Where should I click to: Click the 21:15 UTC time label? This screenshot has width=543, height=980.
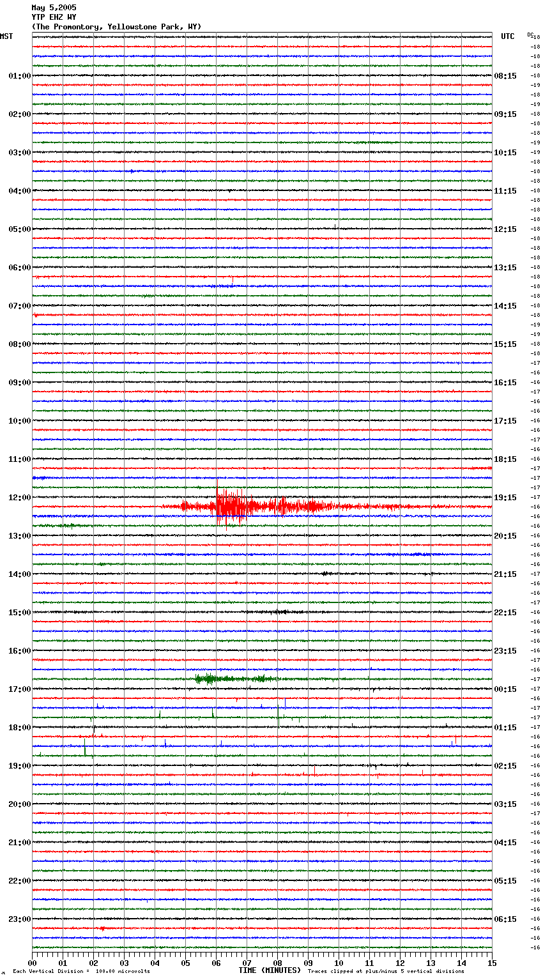coord(505,574)
